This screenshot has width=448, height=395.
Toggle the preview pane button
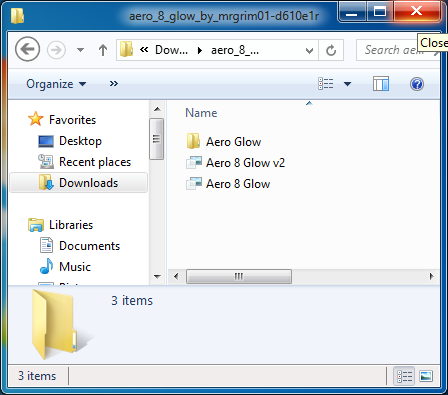381,84
